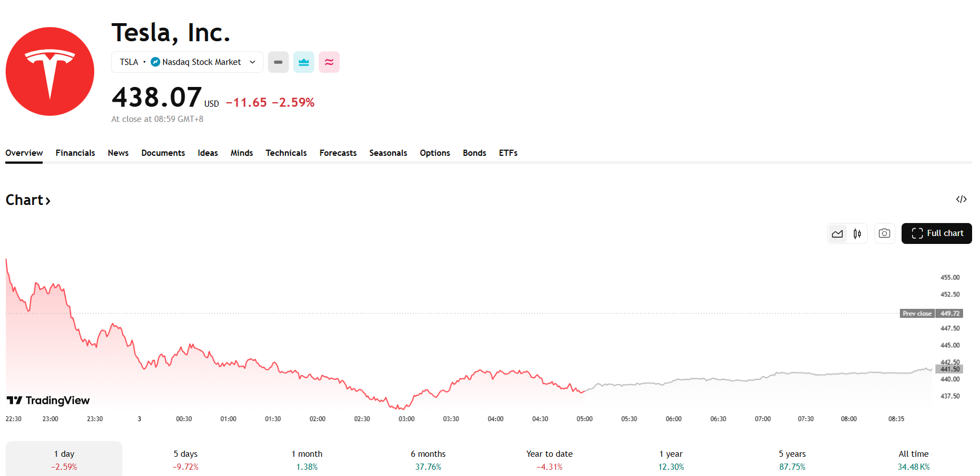Viewport: 980px width, 476px height.
Task: Open the Financials tab
Action: coord(75,153)
